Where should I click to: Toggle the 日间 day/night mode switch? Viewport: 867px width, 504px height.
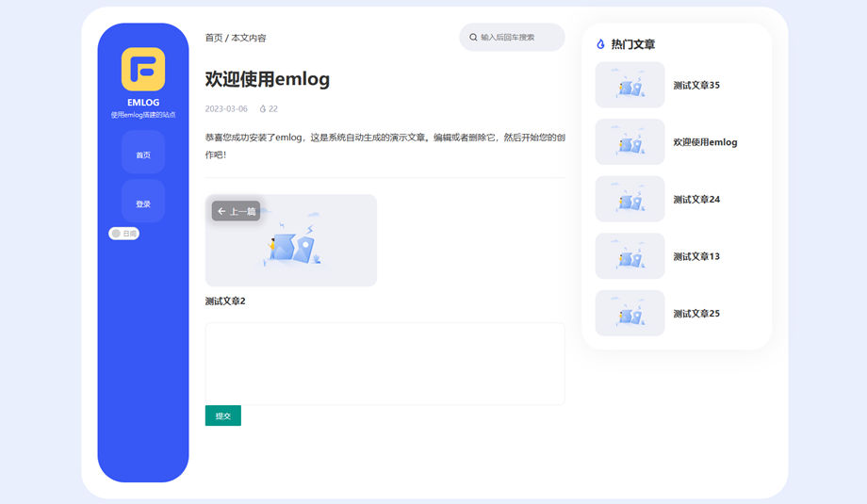pyautogui.click(x=123, y=234)
